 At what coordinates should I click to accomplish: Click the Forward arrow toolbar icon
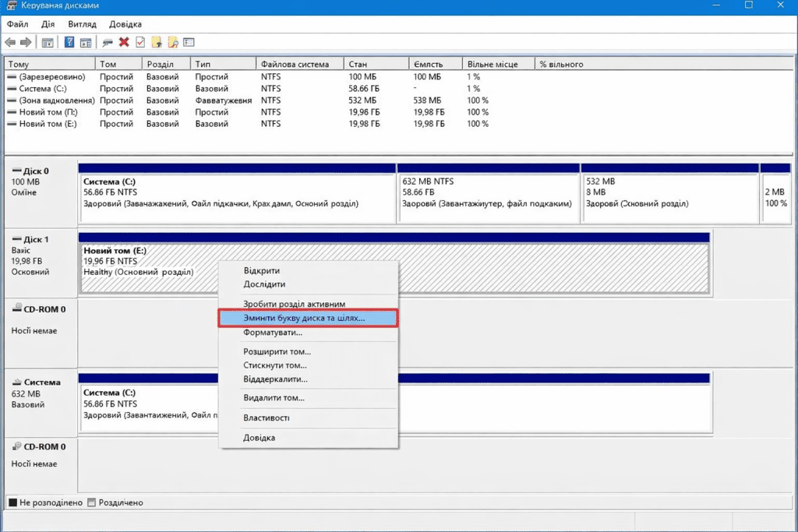coord(26,42)
